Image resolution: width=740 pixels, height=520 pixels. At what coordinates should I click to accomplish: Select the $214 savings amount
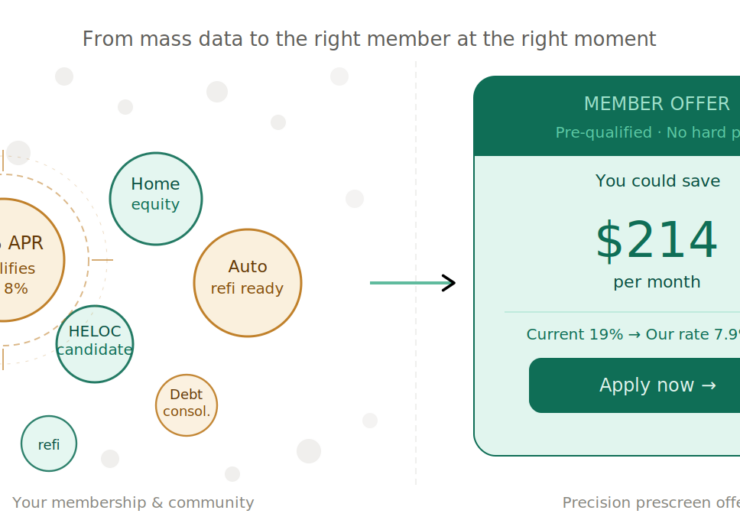click(x=656, y=240)
